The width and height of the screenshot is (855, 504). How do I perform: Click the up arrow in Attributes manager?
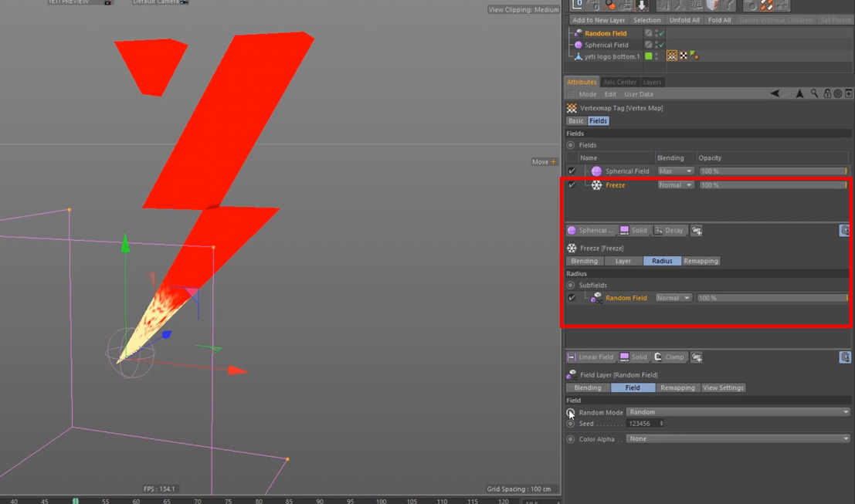pyautogui.click(x=799, y=93)
